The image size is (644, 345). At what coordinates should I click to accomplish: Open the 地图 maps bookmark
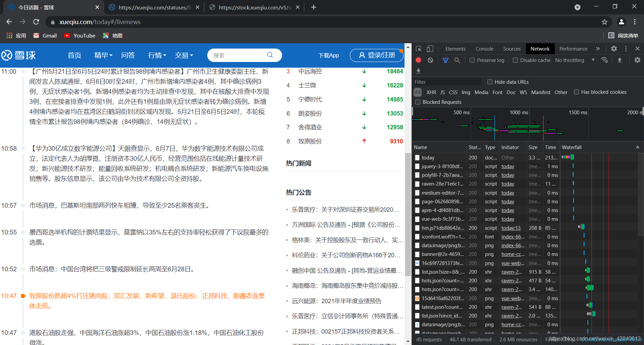pos(113,36)
